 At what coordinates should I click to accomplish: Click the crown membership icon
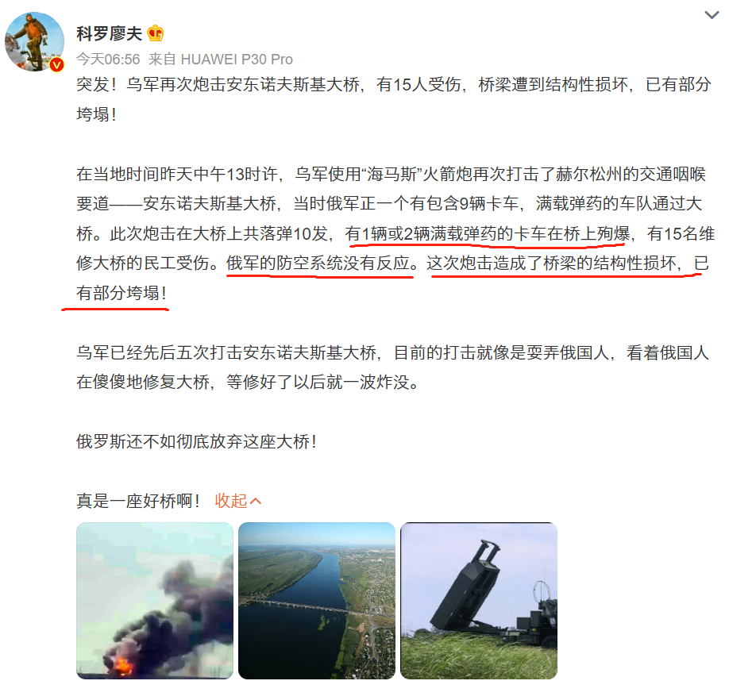[x=156, y=33]
